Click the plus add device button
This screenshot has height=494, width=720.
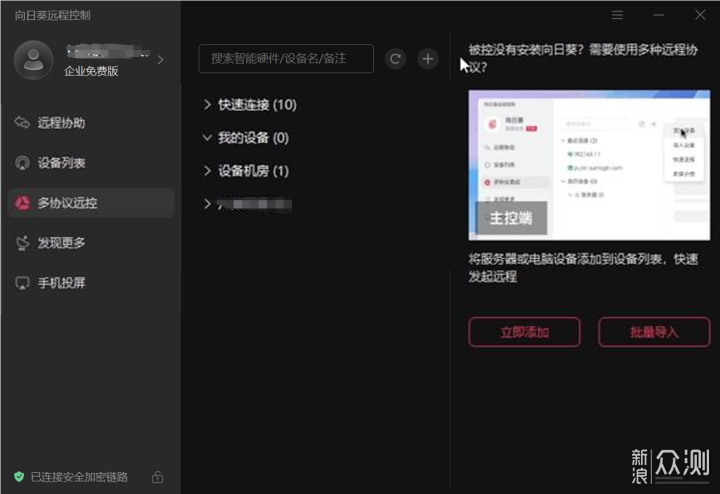tap(428, 59)
